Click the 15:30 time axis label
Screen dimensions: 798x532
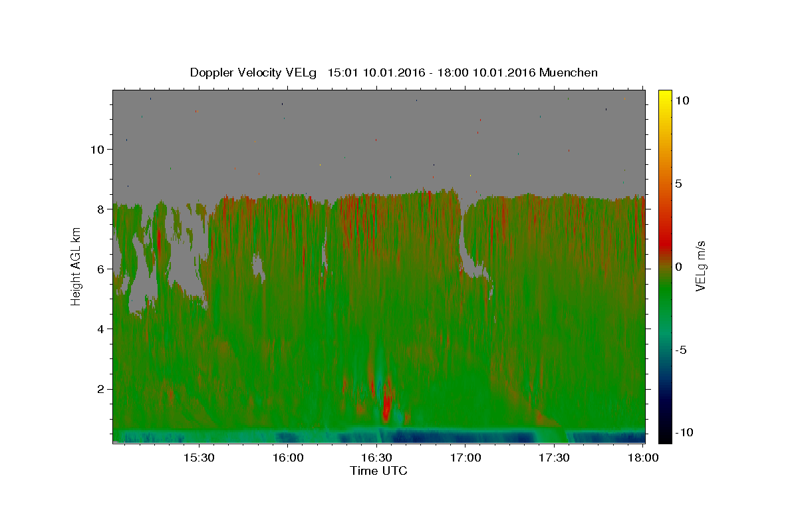click(199, 458)
